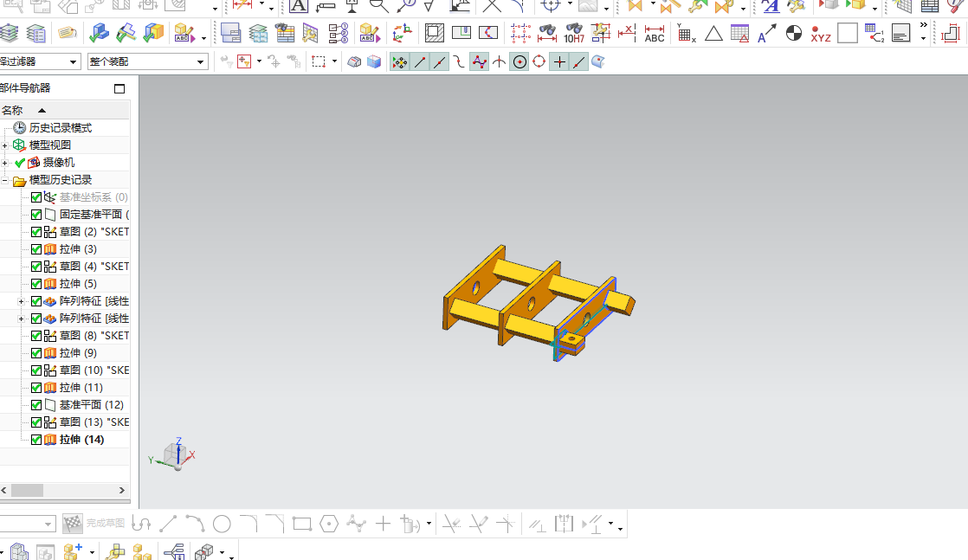This screenshot has width=968, height=560.
Task: Click the navigator scrollbar left arrow
Action: [3, 490]
